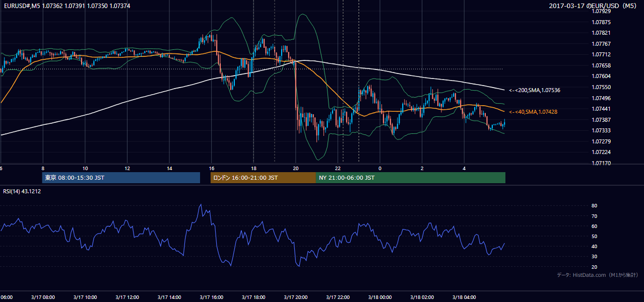This screenshot has height=302, width=644.
Task: Click price axis value 1.07821
Action: (601, 33)
